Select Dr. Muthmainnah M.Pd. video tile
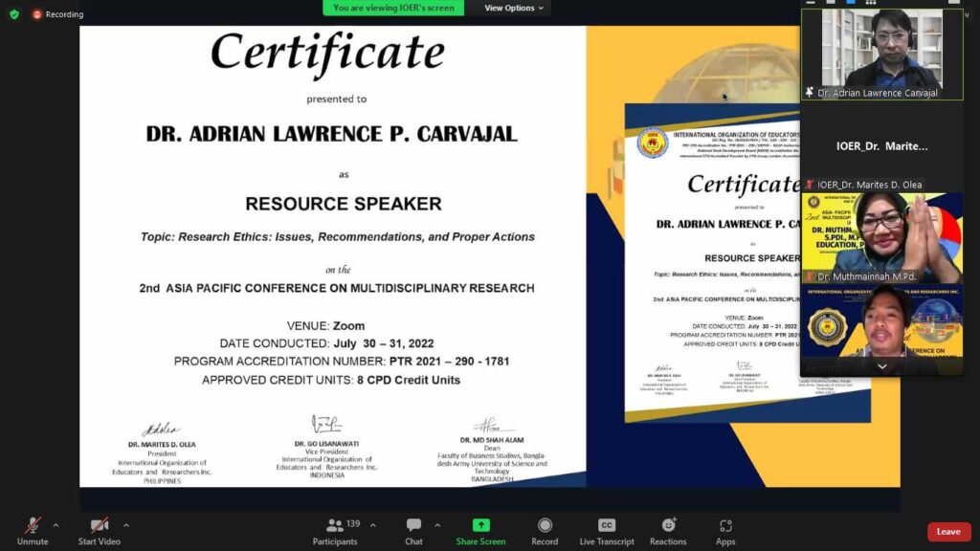The height and width of the screenshot is (551, 980). pyautogui.click(x=881, y=235)
